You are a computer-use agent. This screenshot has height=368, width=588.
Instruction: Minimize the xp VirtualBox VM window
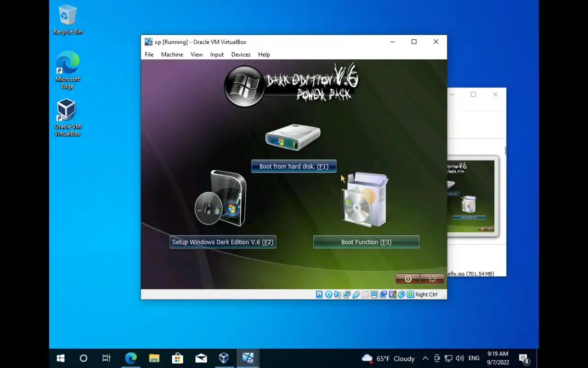click(x=392, y=42)
